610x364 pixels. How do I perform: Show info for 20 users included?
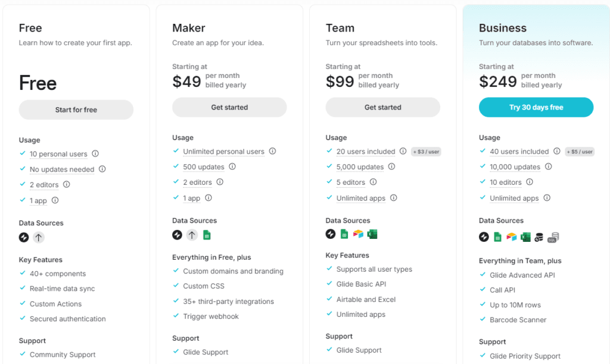pyautogui.click(x=403, y=151)
